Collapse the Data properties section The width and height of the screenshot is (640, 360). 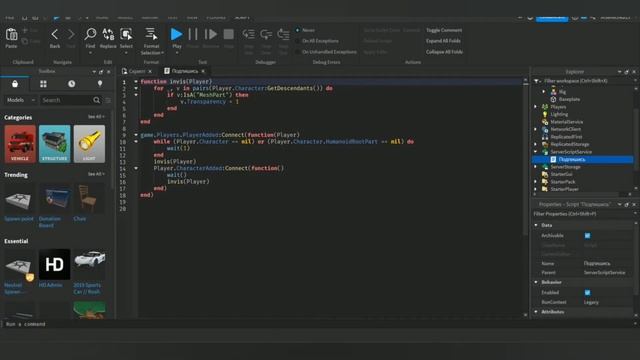click(536, 225)
